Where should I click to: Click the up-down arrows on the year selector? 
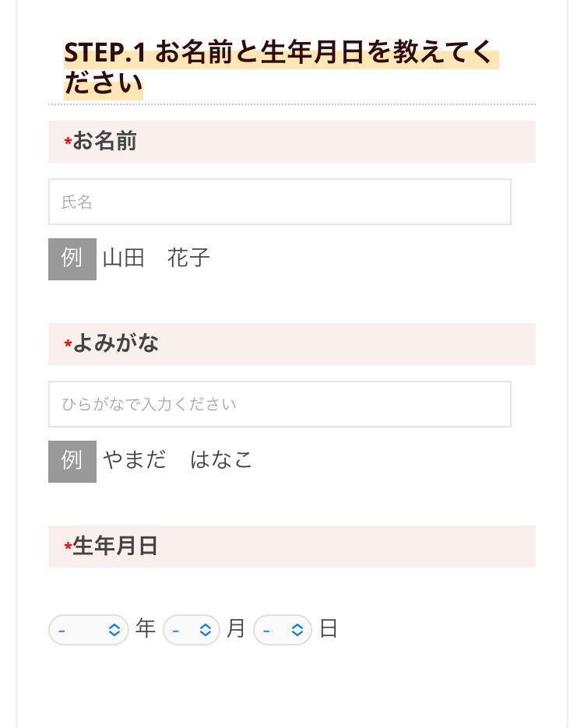(x=114, y=630)
